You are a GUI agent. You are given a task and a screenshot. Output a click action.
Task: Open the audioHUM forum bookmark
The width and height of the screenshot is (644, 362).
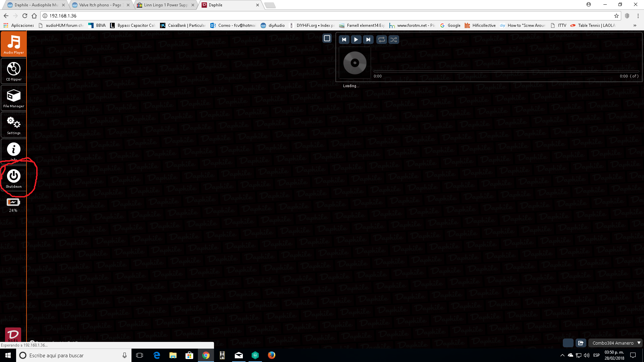pos(61,25)
